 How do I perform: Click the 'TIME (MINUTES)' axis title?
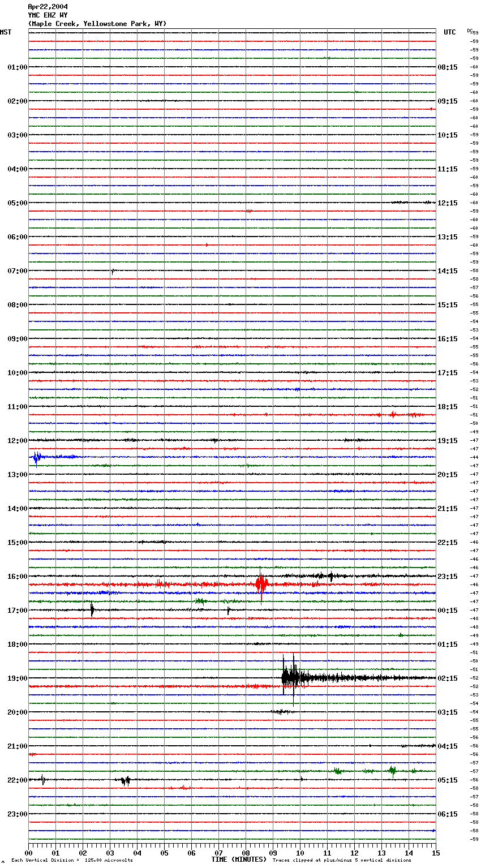click(239, 860)
